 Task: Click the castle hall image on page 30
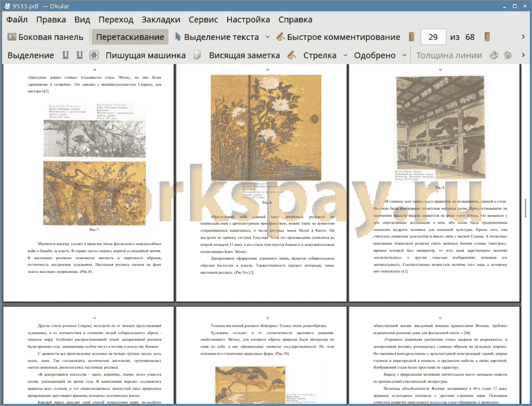[440, 127]
